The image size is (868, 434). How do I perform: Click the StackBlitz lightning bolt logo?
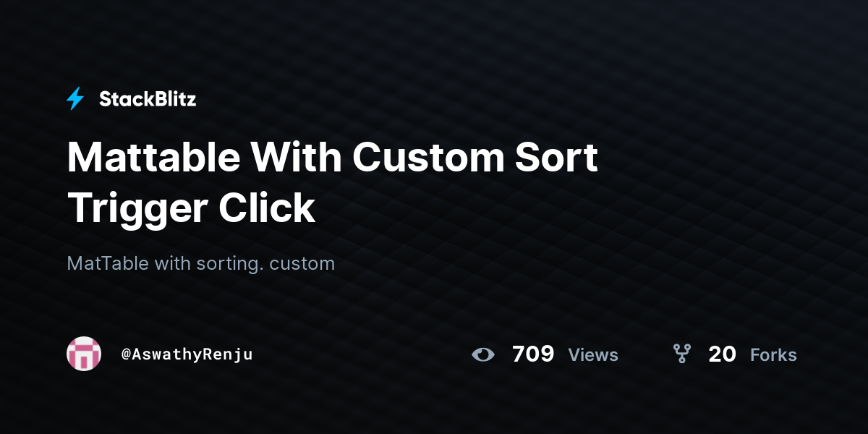coord(75,99)
